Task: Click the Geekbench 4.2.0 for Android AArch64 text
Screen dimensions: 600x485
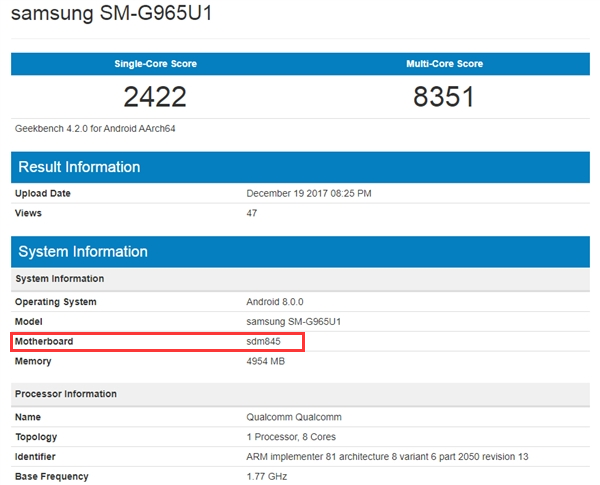Action: click(95, 129)
